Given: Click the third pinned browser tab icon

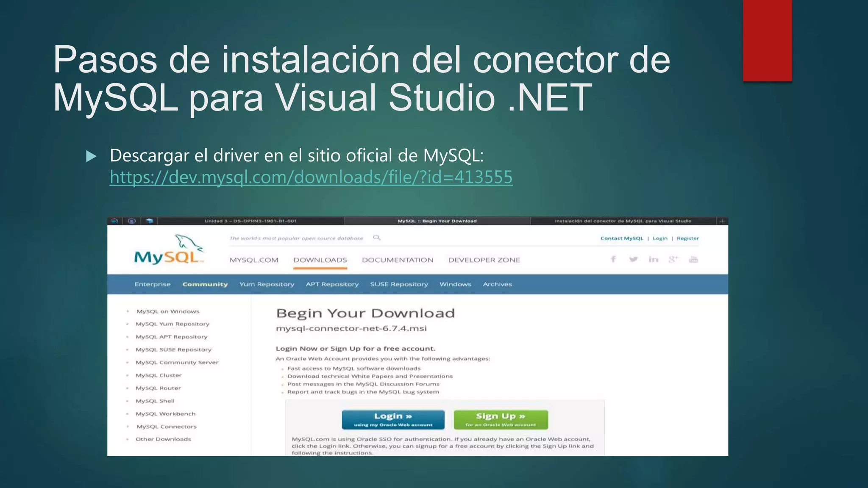Looking at the screenshot, I should pos(149,221).
